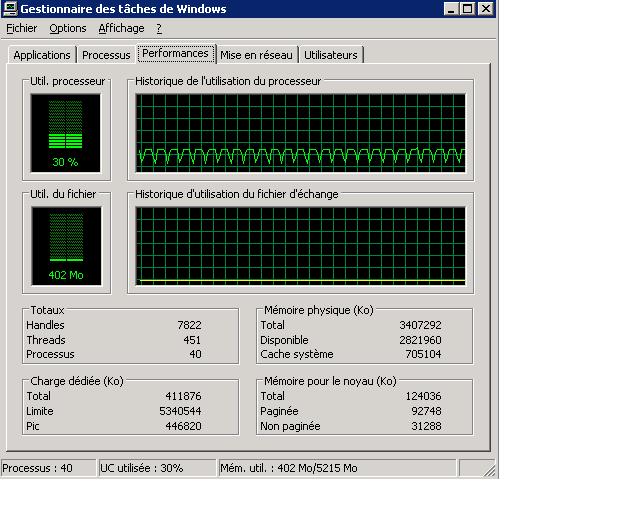This screenshot has width=640, height=512.
Task: Minimize the Task Manager window
Action: tap(449, 9)
